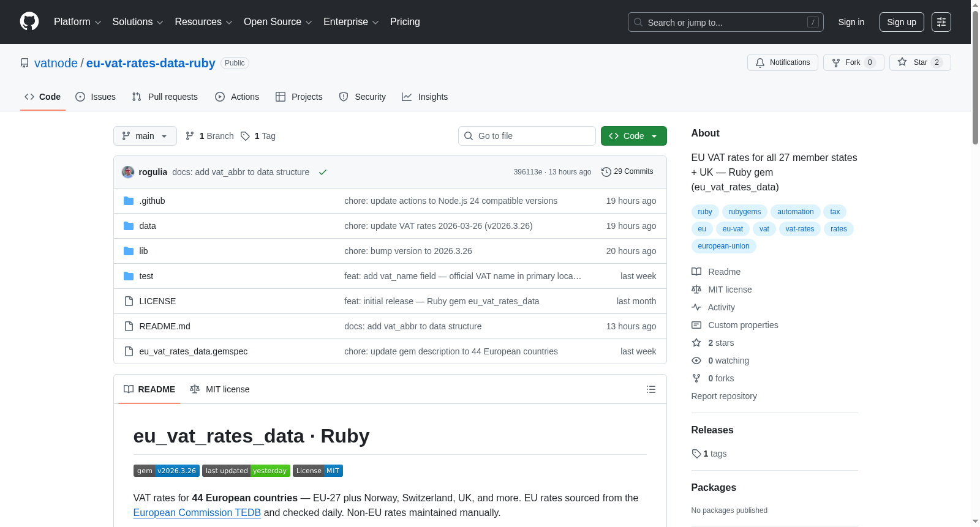980x527 pixels.
Task: Click the fork icon beside 0 forks
Action: point(696,378)
